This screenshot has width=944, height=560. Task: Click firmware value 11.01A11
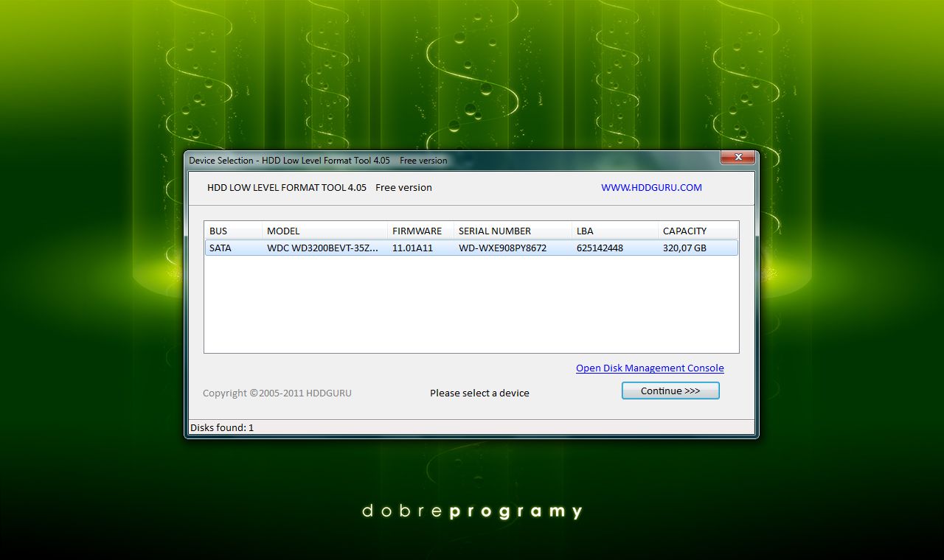click(x=412, y=248)
